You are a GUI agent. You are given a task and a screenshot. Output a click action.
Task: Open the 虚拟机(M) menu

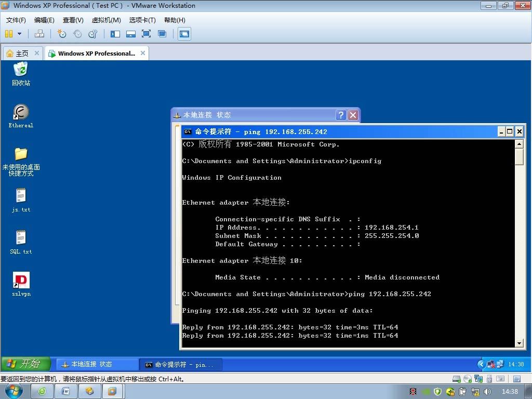pos(106,20)
